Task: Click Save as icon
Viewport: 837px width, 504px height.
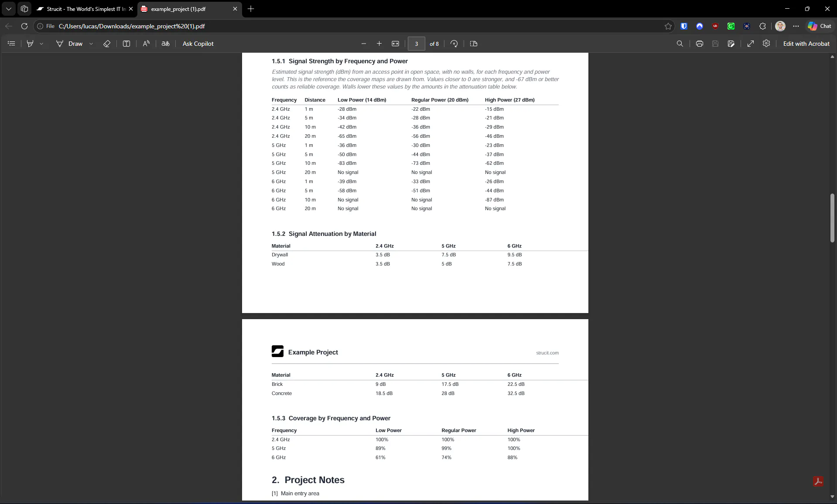Action: coord(731,44)
